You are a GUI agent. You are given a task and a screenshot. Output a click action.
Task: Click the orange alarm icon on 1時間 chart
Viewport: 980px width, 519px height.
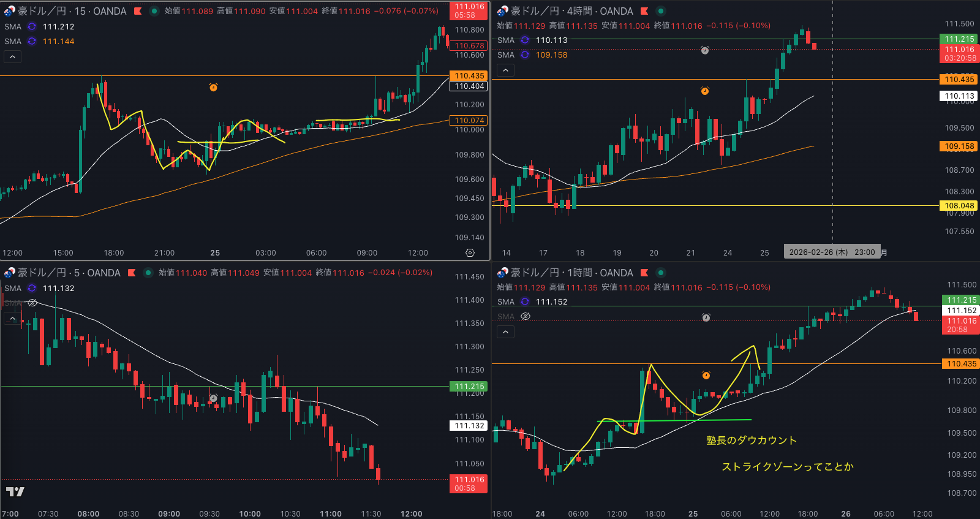click(706, 375)
